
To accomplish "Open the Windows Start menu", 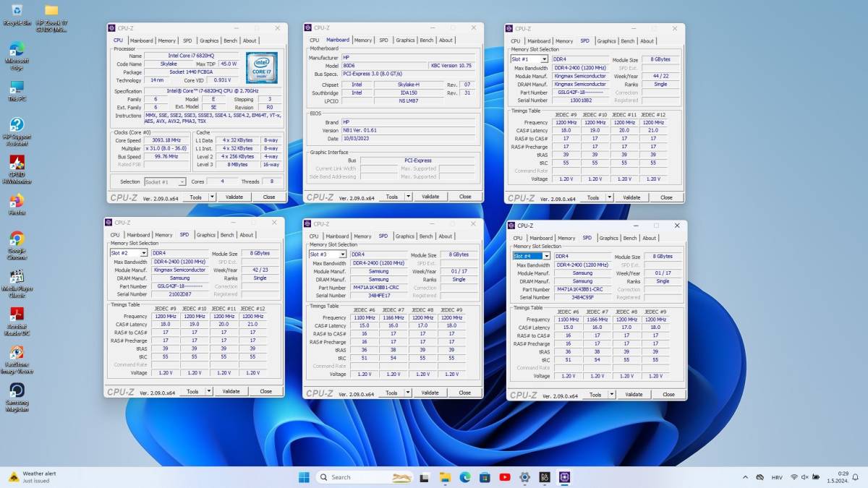I will click(x=304, y=477).
